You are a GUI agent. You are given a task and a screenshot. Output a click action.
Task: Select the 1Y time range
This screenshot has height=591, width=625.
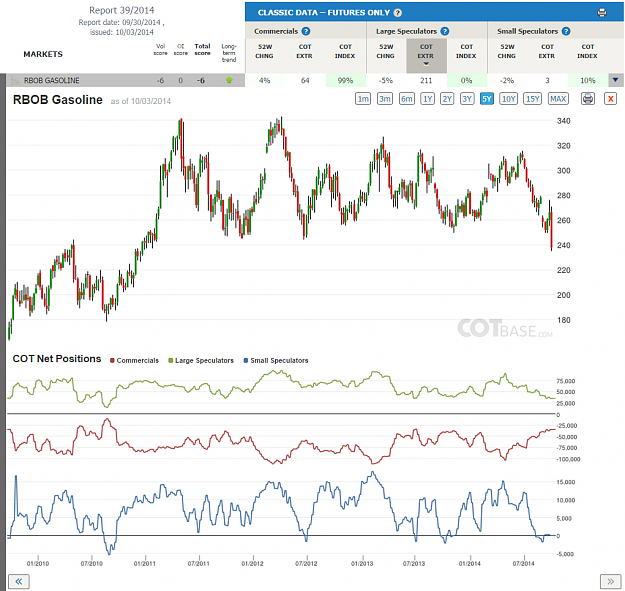427,98
